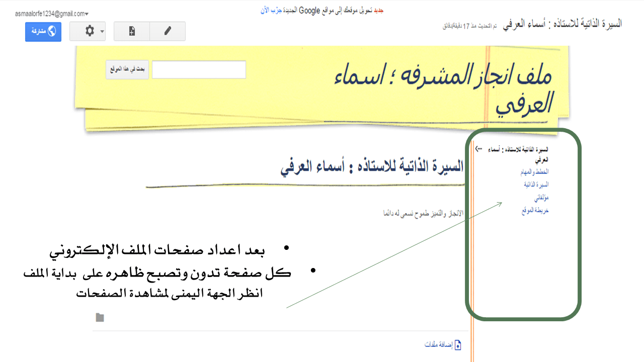Open the مؤلفاتي sidebar link
The height and width of the screenshot is (362, 644).
[541, 198]
